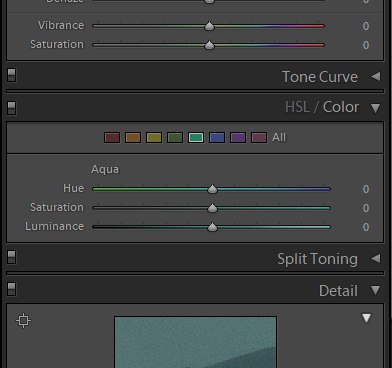Click the top Saturation slider handle
The width and height of the screenshot is (392, 368).
[209, 45]
